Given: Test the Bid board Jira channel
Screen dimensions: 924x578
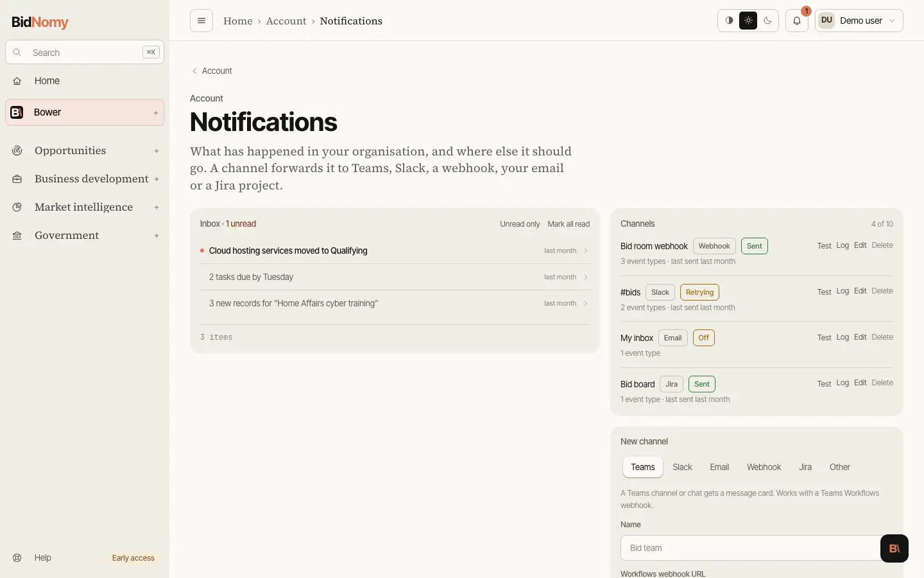Looking at the screenshot, I should pos(824,384).
